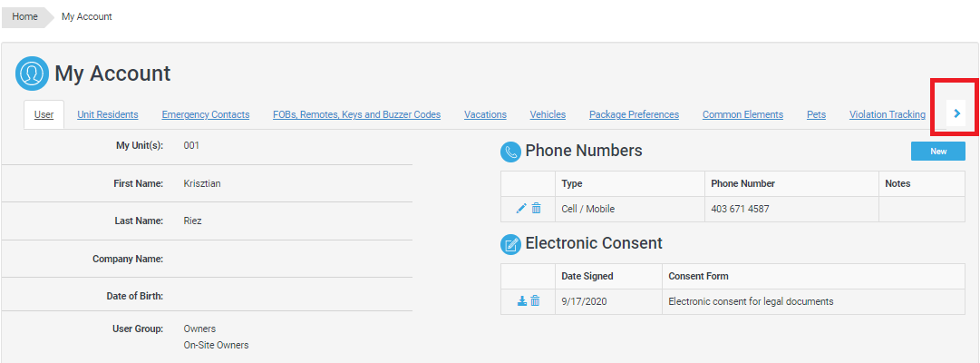Select the User tab
The height and width of the screenshot is (363, 980).
[x=44, y=114]
